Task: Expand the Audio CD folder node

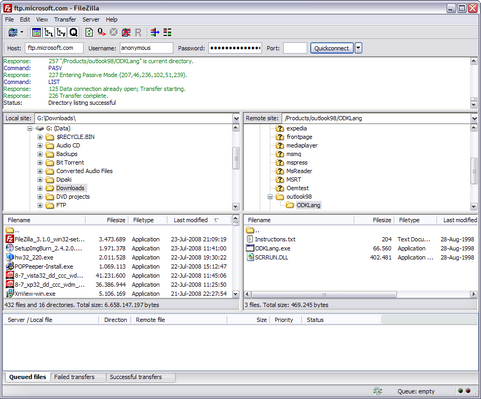Action: pos(40,145)
